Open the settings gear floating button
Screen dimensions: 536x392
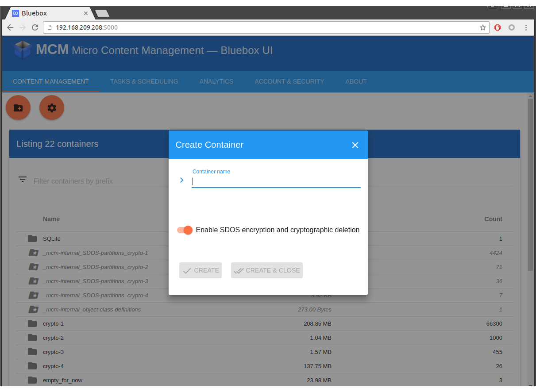52,108
